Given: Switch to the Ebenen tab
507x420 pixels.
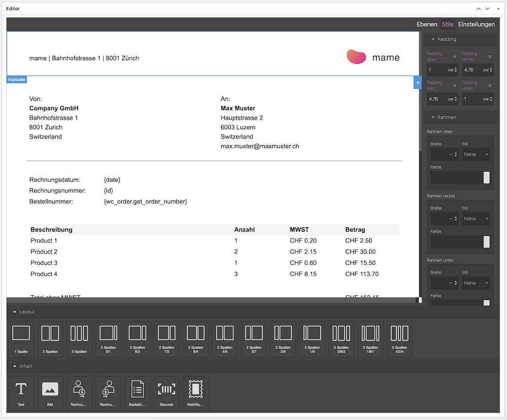Looking at the screenshot, I should 427,24.
